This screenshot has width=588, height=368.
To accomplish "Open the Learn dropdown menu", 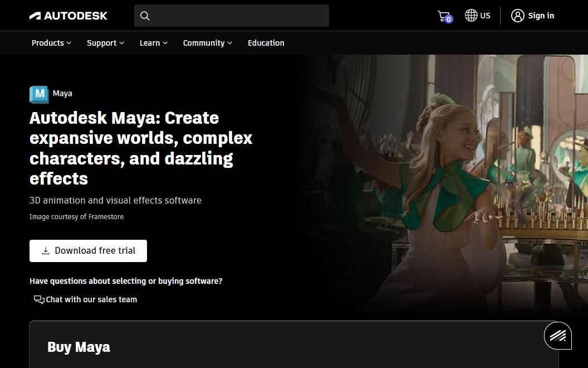I will point(153,43).
